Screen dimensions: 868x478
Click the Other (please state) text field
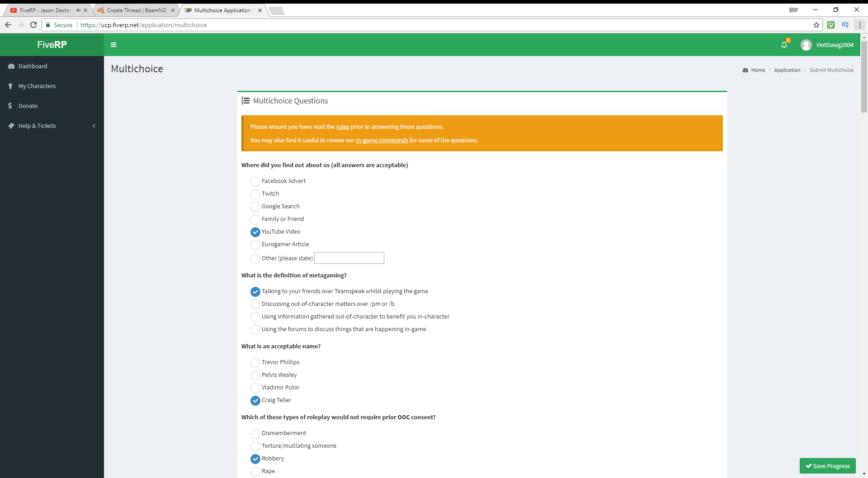(x=349, y=258)
